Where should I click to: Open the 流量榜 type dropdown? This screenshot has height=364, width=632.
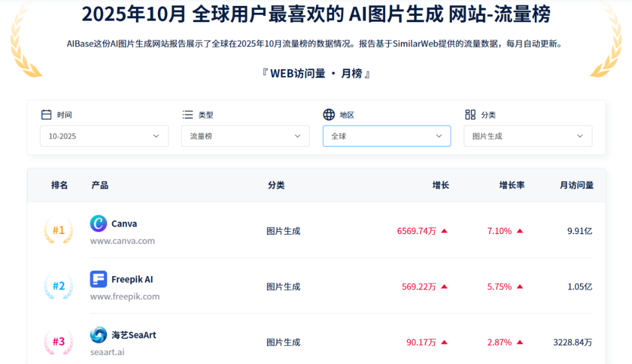point(245,136)
